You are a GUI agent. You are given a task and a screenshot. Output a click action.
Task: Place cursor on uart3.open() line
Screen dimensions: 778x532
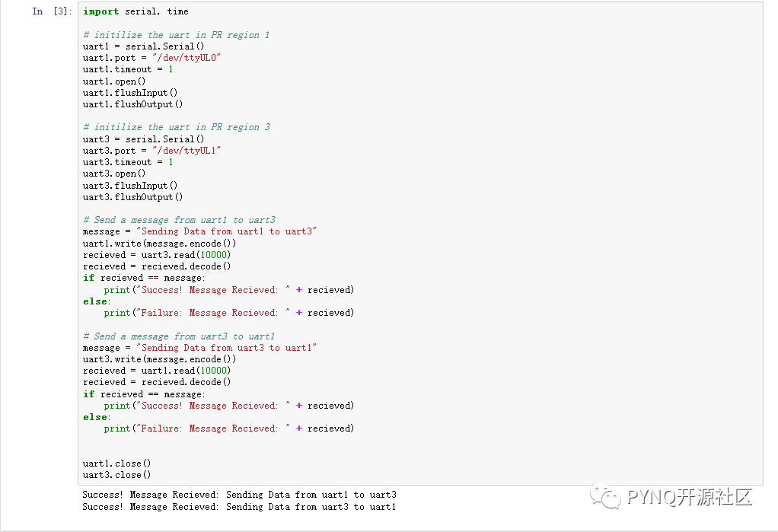click(x=114, y=174)
